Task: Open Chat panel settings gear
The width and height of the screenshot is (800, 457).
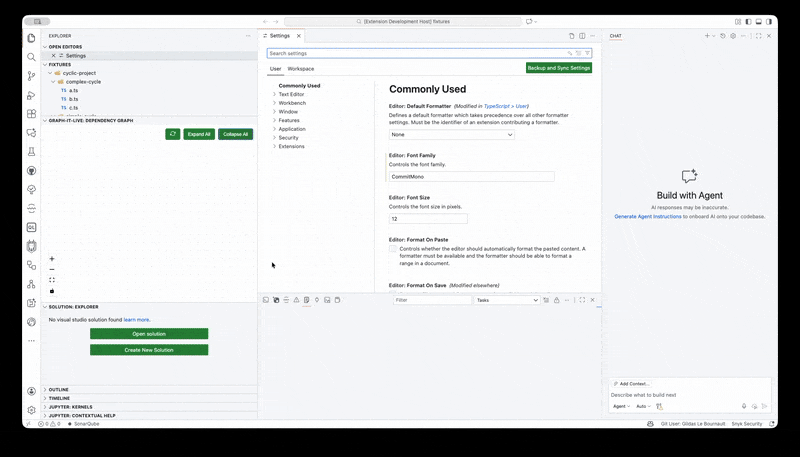Action: [x=733, y=36]
